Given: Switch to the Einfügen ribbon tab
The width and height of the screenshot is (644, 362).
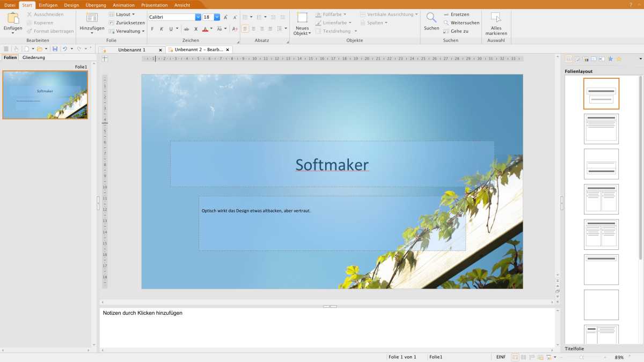Looking at the screenshot, I should tap(48, 5).
